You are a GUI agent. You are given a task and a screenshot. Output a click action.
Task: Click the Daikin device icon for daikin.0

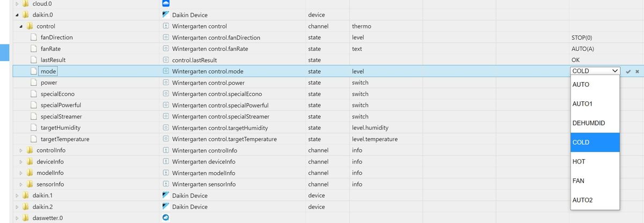click(166, 14)
